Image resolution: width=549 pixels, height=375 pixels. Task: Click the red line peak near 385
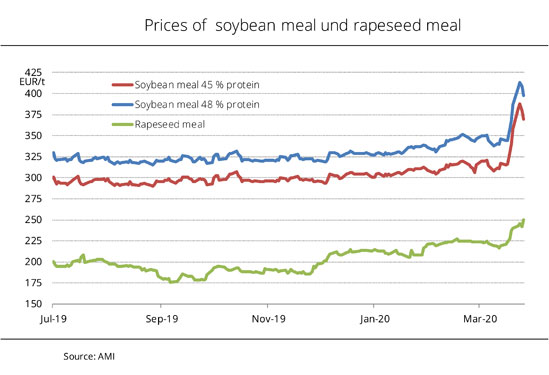(520, 104)
